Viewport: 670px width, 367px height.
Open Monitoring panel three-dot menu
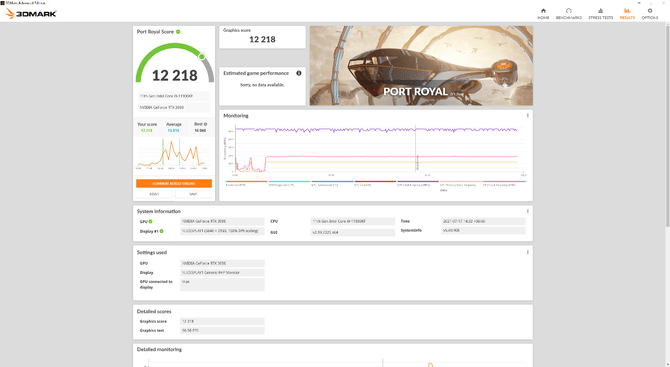pos(527,115)
